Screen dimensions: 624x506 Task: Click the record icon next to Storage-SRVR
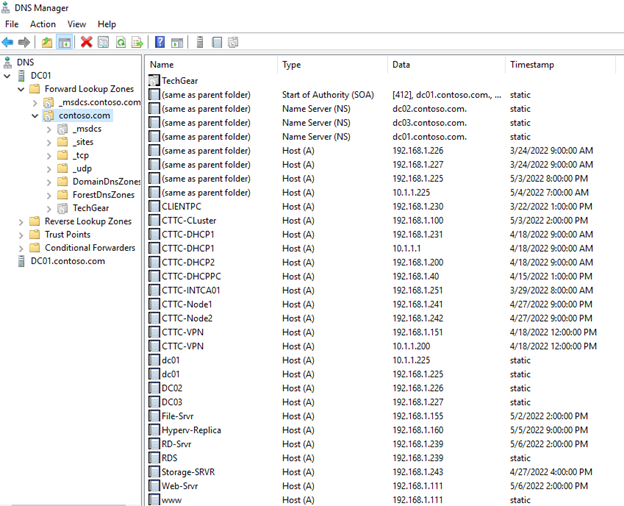pos(154,472)
